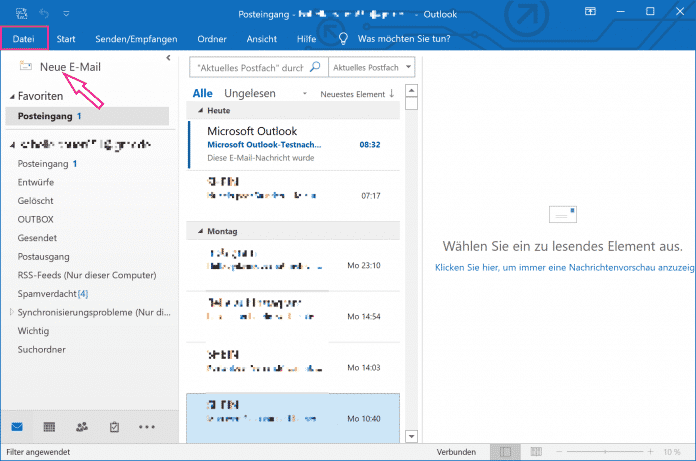
Task: Switch to normal view in status bar
Action: [505, 452]
